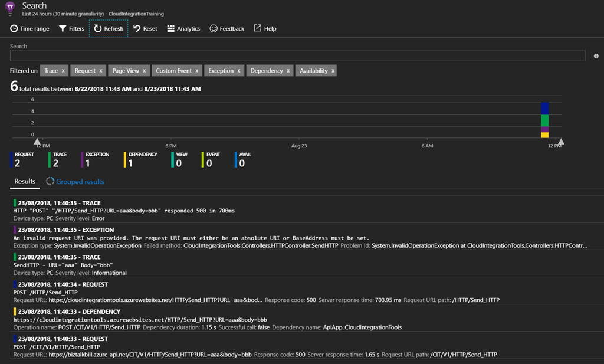Switch to the Grouped results tab
Image resolution: width=604 pixels, height=364 pixels.
75,182
